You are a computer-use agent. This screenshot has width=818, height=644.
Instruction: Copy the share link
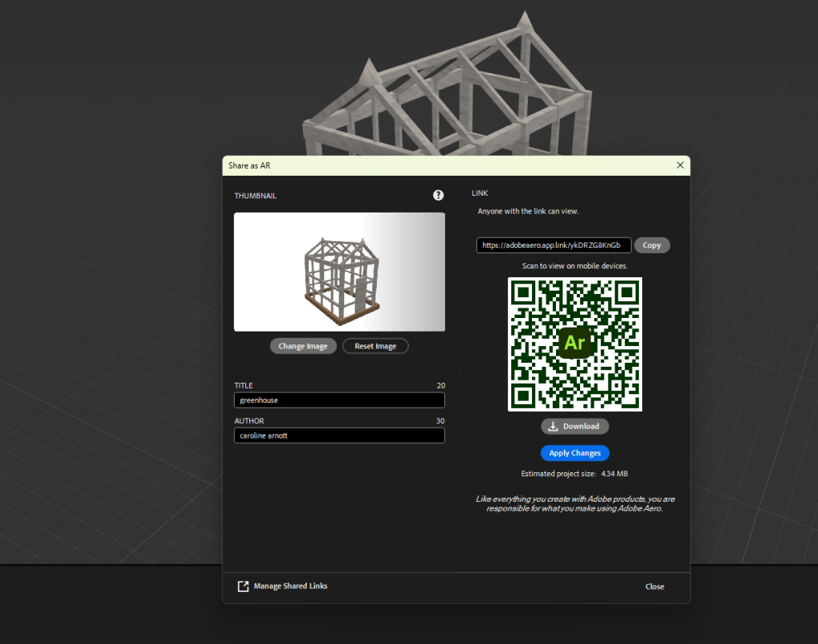652,245
